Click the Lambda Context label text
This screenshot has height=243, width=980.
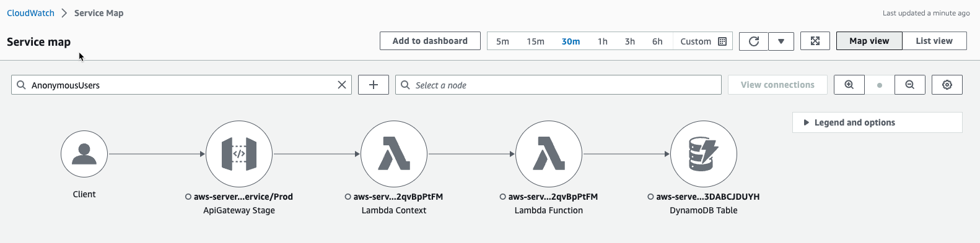point(394,210)
